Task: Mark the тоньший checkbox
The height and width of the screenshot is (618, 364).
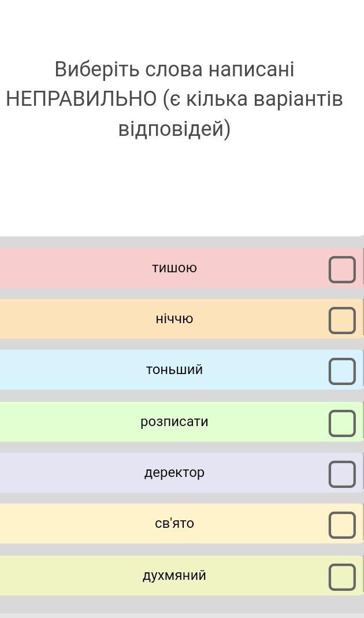Action: [x=342, y=371]
